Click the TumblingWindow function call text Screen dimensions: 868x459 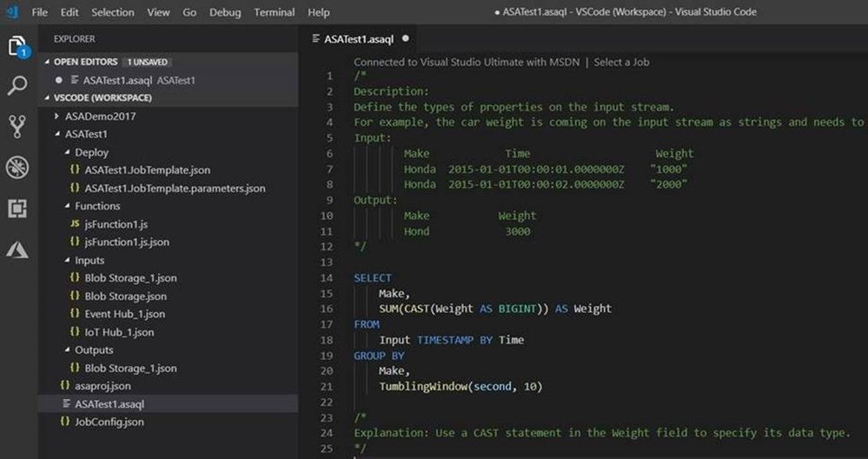point(461,387)
